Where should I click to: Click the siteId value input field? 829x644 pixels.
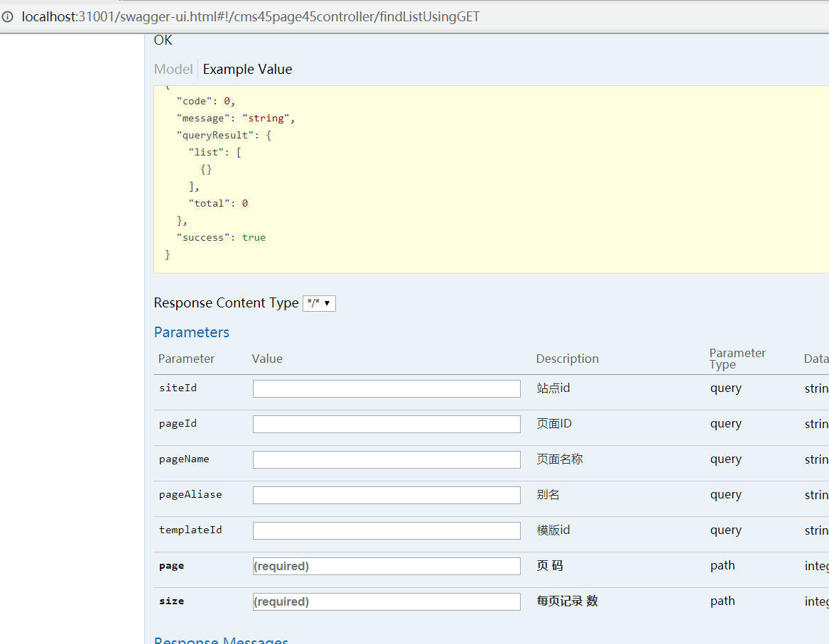click(x=386, y=389)
